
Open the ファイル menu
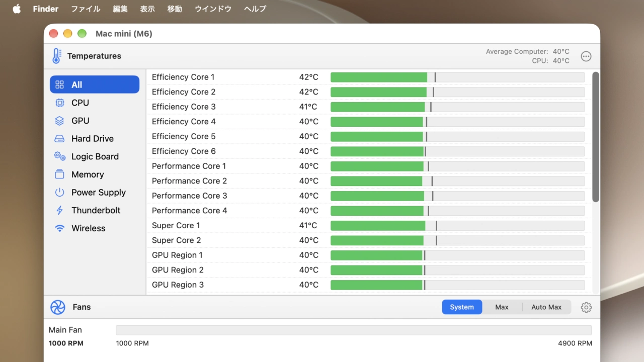coord(86,9)
